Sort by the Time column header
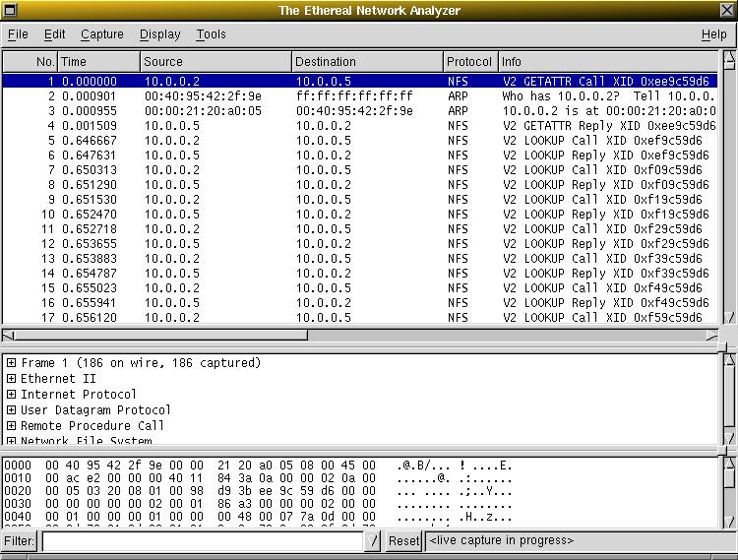 98,62
